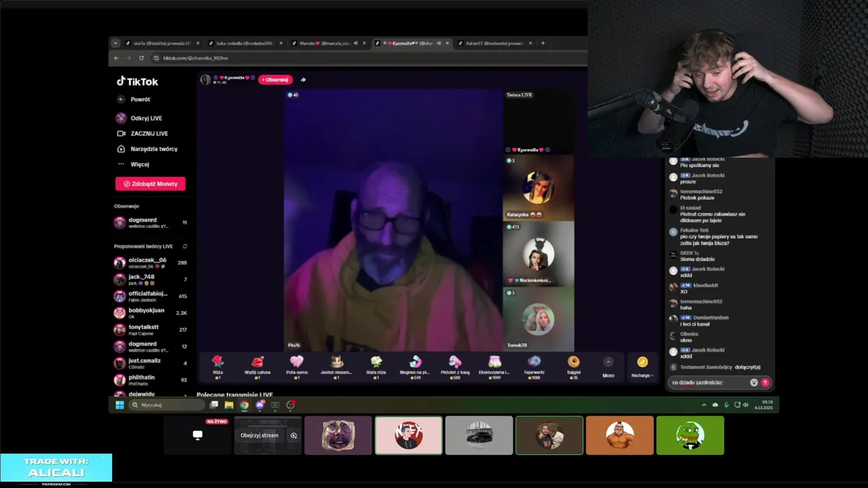The width and height of the screenshot is (868, 488).
Task: Click the Zdobądź Monety button
Action: [x=150, y=184]
